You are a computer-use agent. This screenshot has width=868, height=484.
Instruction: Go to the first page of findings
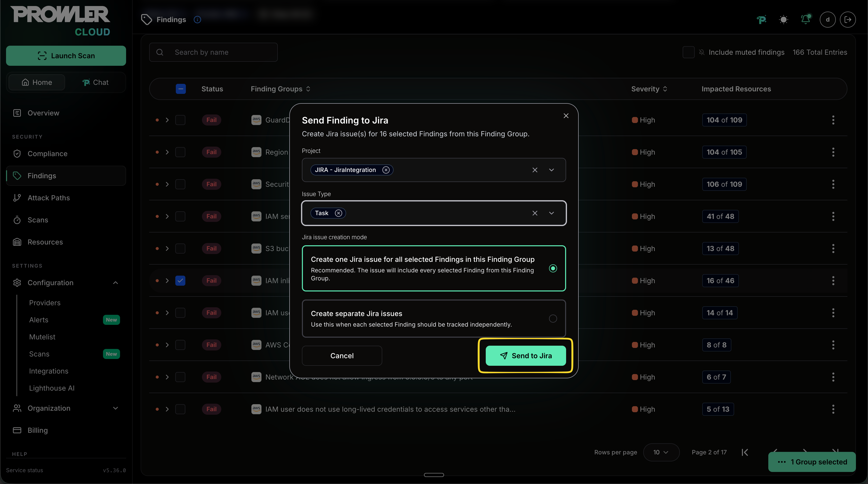[745, 452]
